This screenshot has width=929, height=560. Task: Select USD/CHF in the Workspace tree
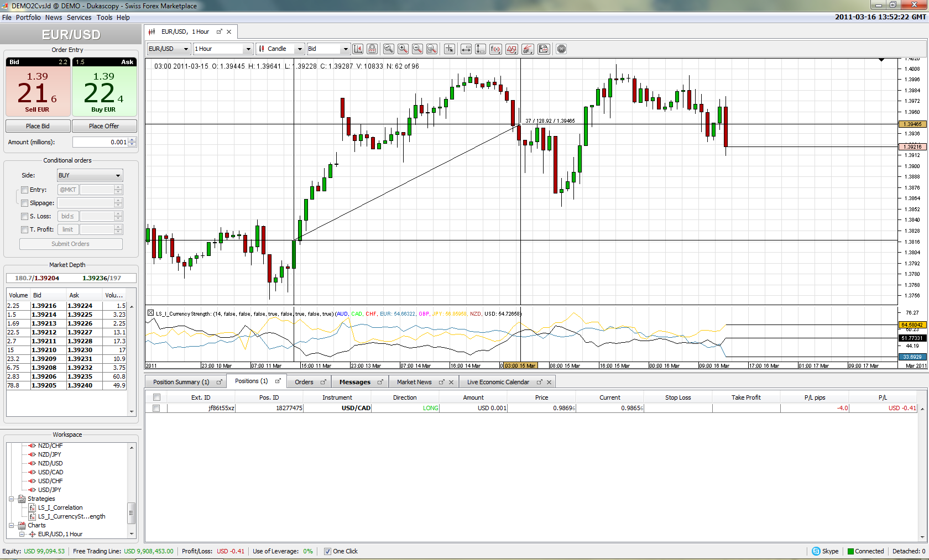pos(50,481)
